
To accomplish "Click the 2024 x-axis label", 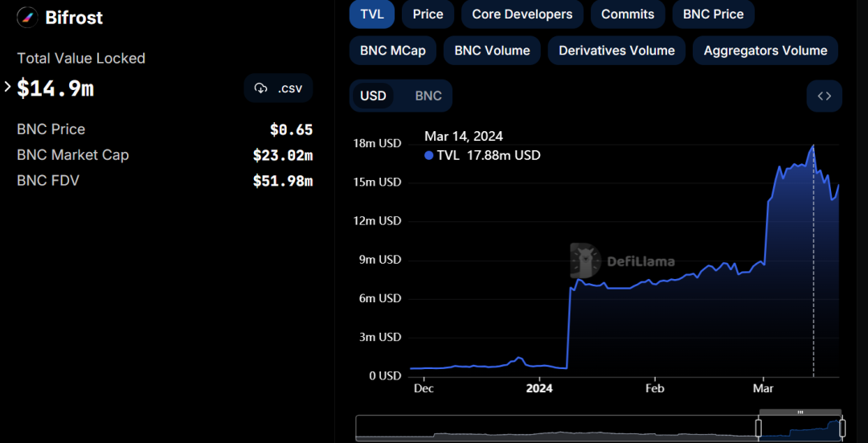I will [x=539, y=389].
